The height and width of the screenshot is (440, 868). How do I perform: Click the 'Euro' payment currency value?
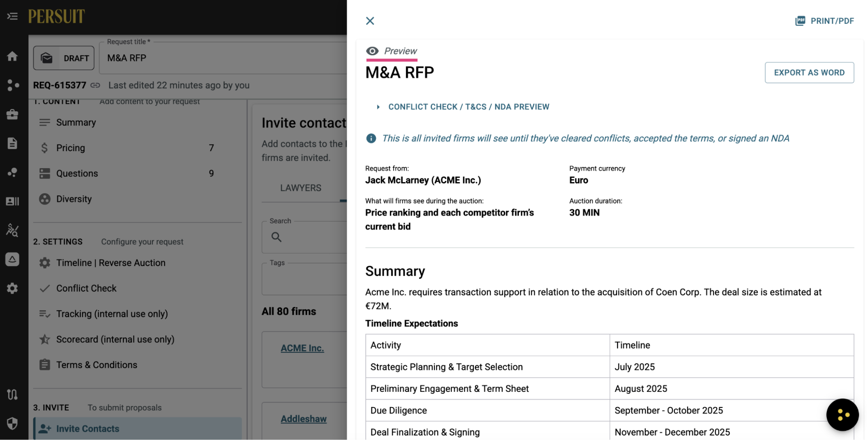coord(579,180)
